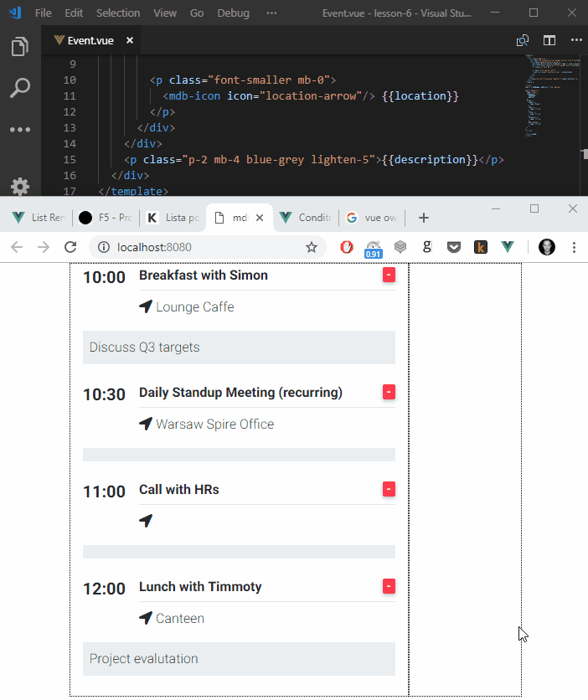The width and height of the screenshot is (588, 700).
Task: Switch to the List Ren browser tab
Action: (39, 218)
